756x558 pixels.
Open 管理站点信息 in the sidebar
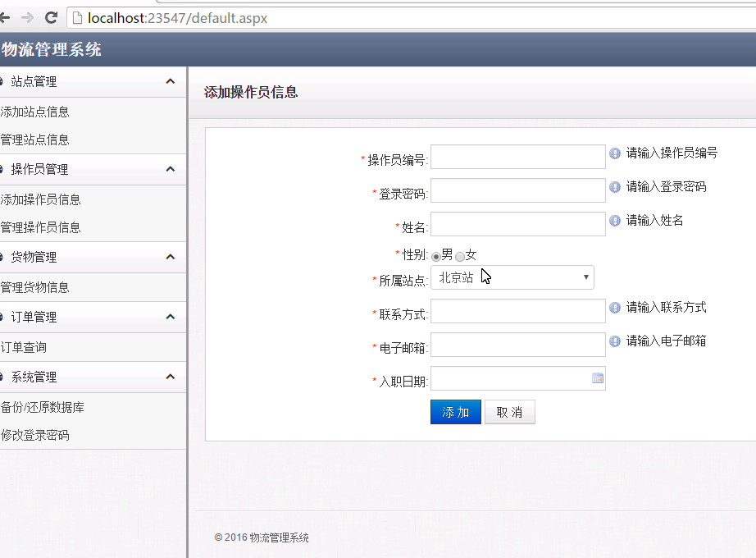[34, 140]
